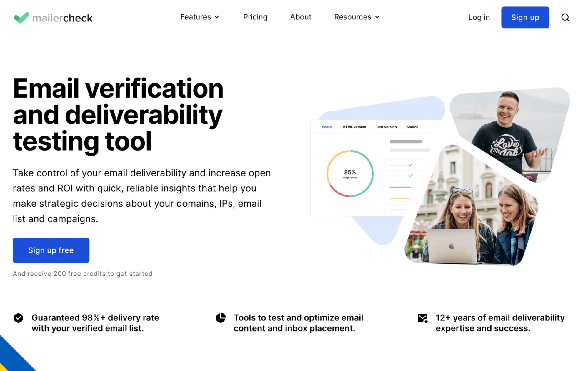This screenshot has width=588, height=371.
Task: Click the mailercheck green checkmark logo
Action: [21, 18]
